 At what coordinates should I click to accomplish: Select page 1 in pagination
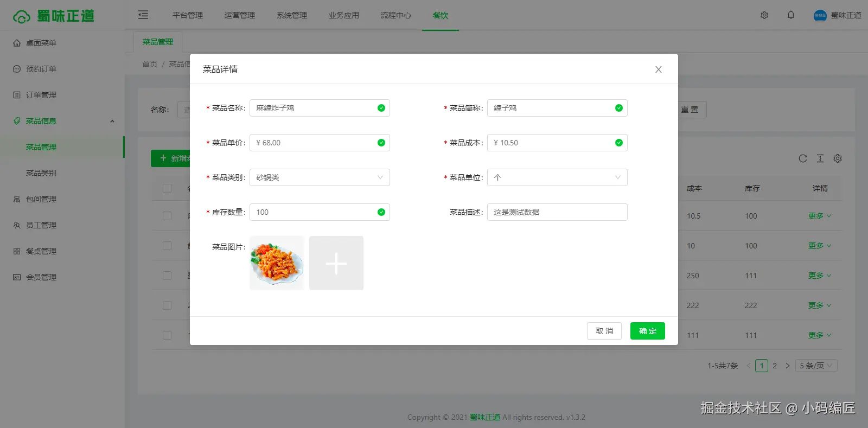762,366
